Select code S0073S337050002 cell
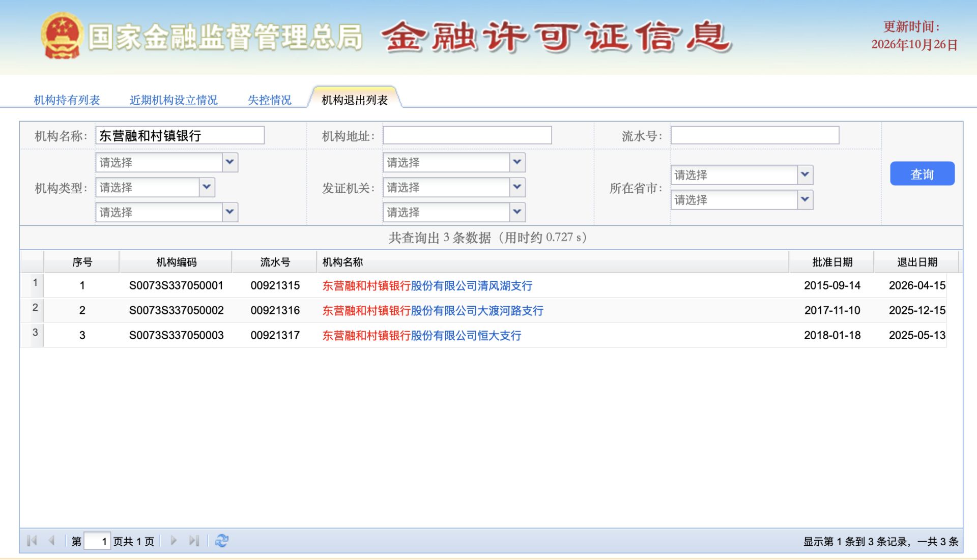Image resolution: width=977 pixels, height=560 pixels. 176,310
